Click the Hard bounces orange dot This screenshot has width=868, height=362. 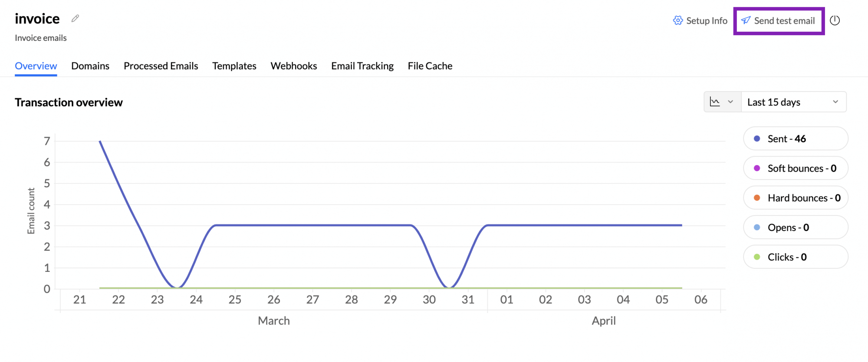[x=756, y=198]
